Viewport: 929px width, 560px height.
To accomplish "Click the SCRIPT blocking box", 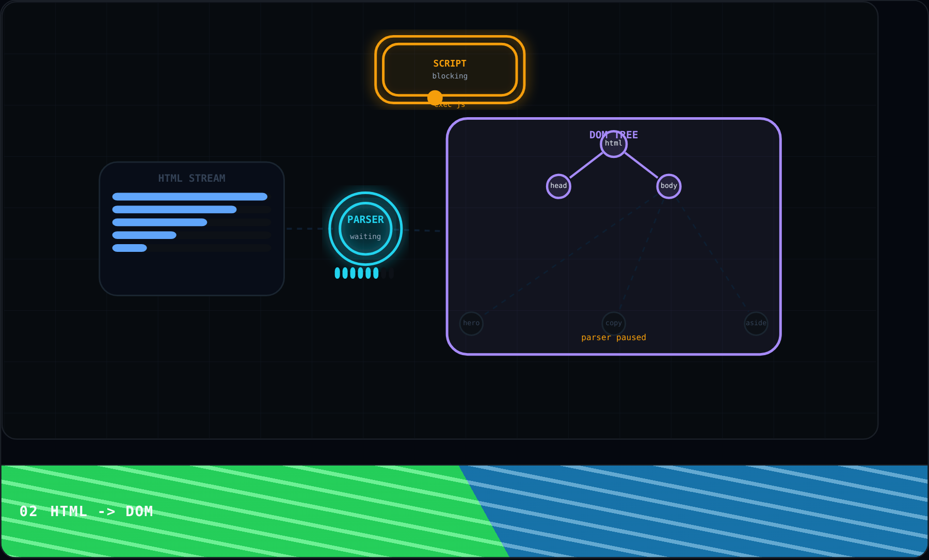I will (450, 70).
